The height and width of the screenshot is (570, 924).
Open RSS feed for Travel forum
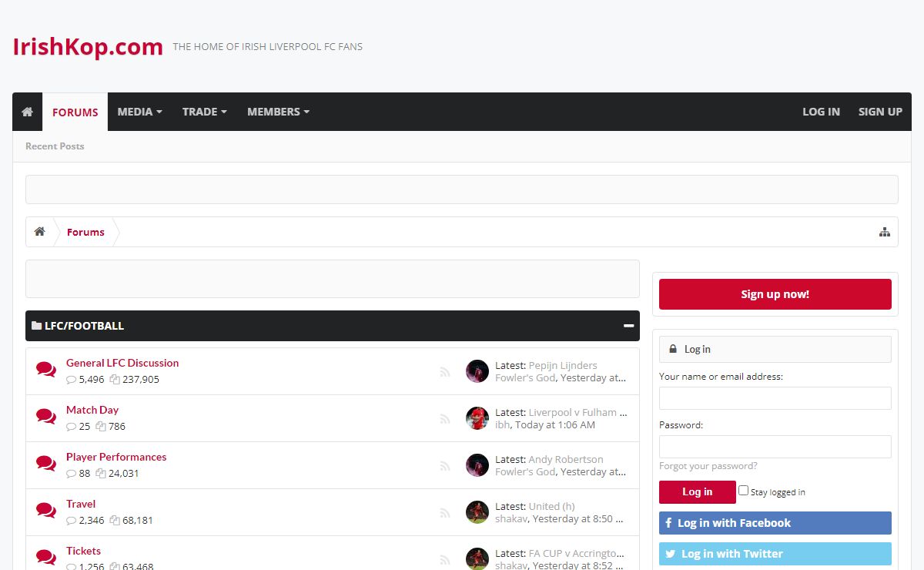coord(444,513)
